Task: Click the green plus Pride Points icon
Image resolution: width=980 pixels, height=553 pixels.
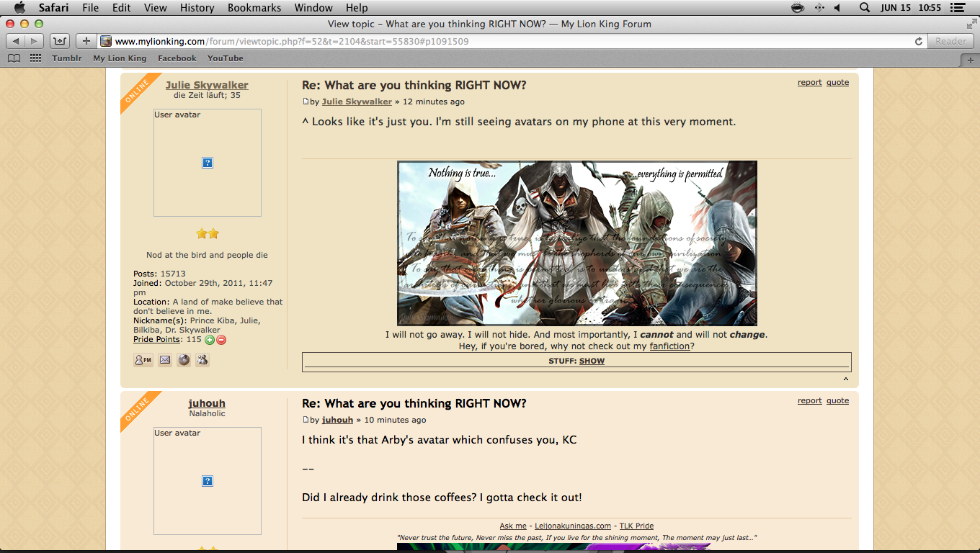Action: point(210,340)
